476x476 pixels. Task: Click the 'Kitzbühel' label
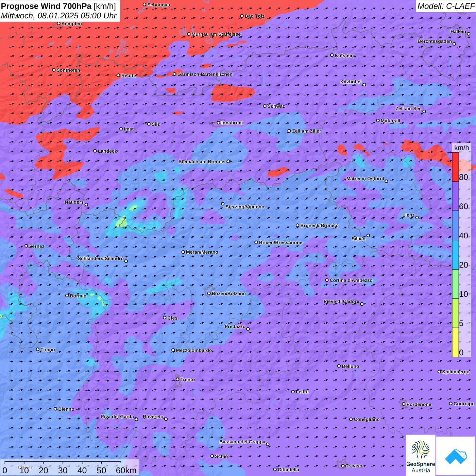point(351,82)
